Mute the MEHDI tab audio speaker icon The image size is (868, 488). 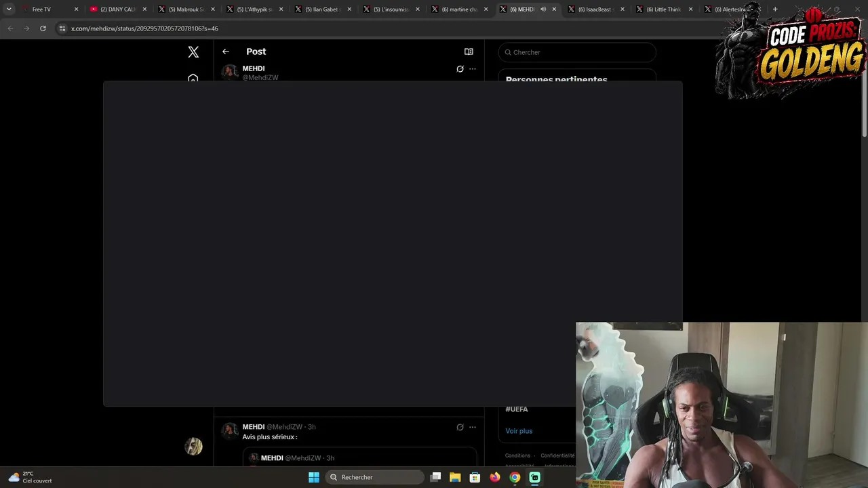(542, 9)
